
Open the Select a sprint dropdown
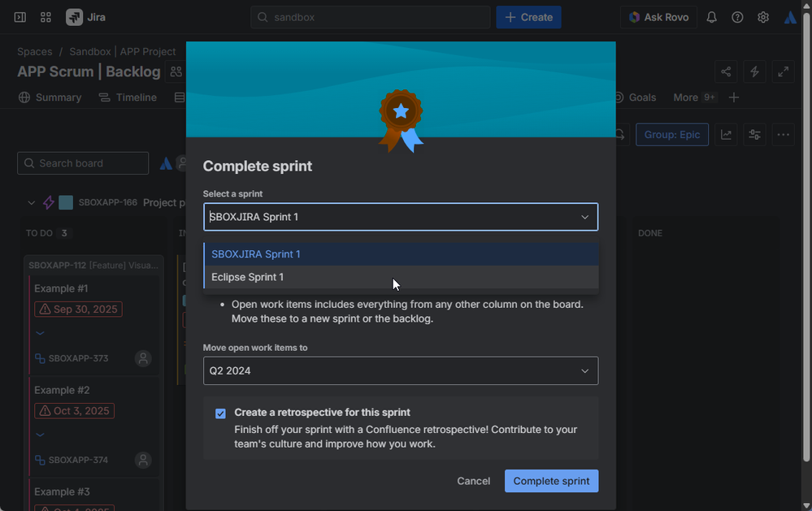[401, 217]
